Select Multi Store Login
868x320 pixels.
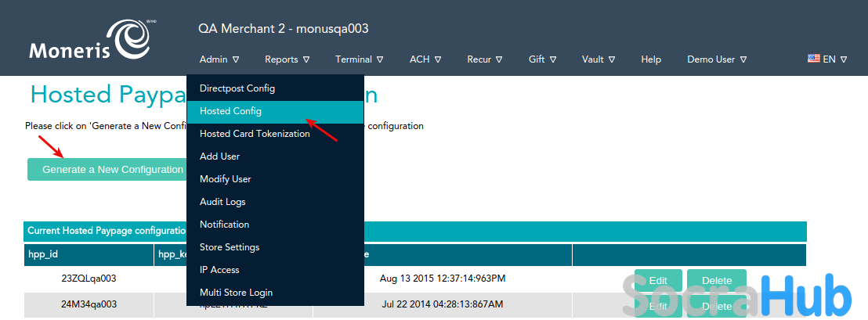pos(275,293)
